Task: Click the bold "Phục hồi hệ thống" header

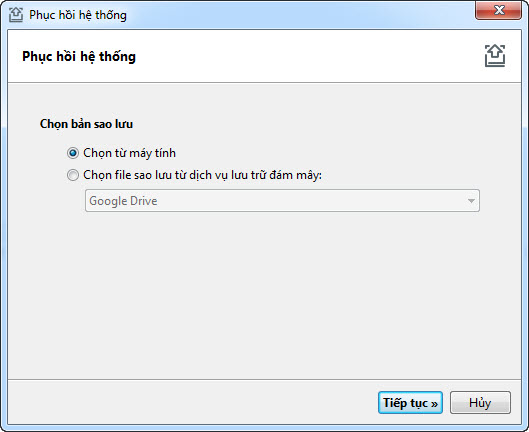Action: point(79,56)
